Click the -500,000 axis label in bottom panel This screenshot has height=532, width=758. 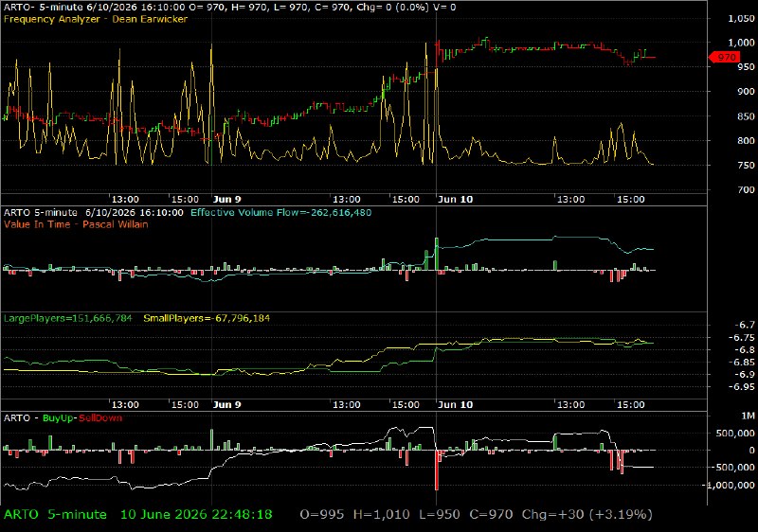tap(735, 468)
